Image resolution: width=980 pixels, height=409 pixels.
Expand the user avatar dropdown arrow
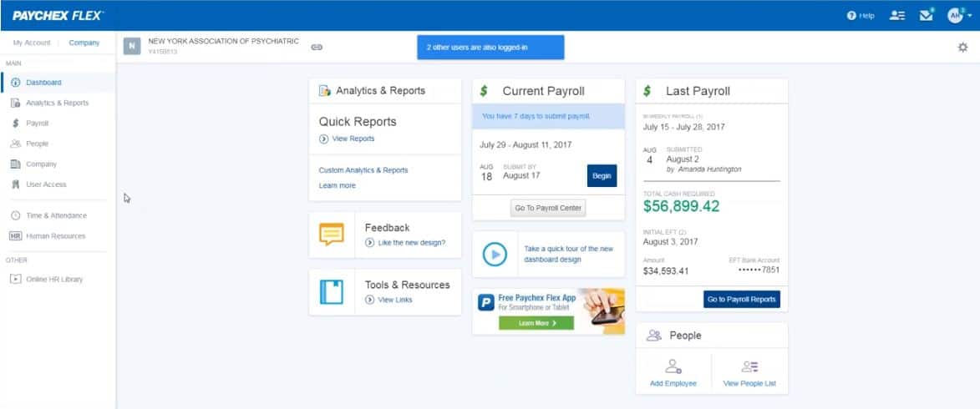tap(969, 17)
